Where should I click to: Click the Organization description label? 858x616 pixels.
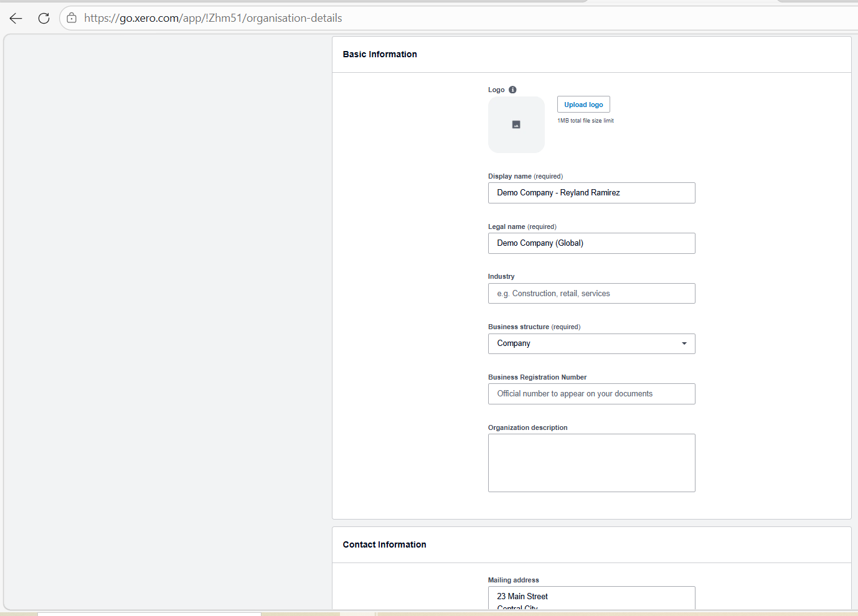coord(528,427)
